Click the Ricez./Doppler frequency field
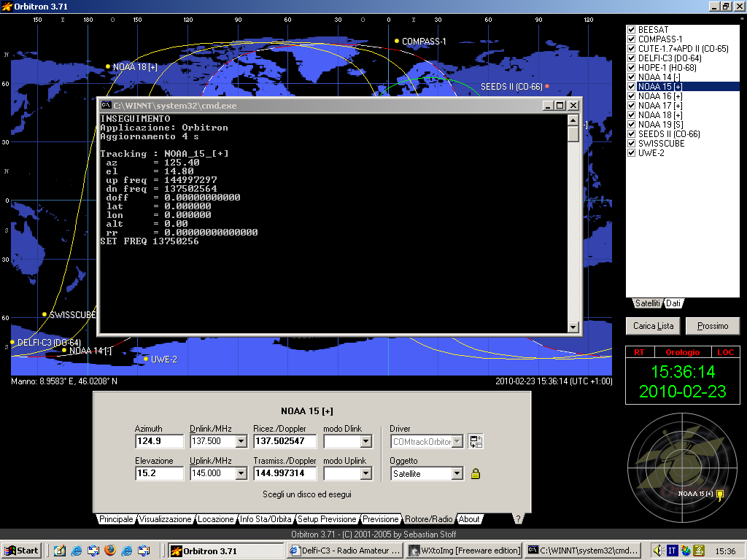The image size is (747, 560). point(285,441)
